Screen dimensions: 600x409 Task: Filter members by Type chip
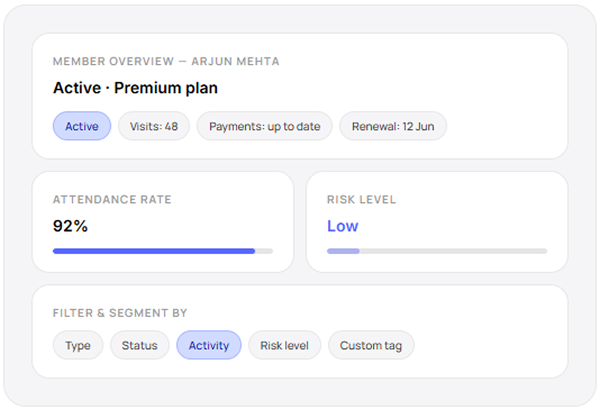point(78,345)
